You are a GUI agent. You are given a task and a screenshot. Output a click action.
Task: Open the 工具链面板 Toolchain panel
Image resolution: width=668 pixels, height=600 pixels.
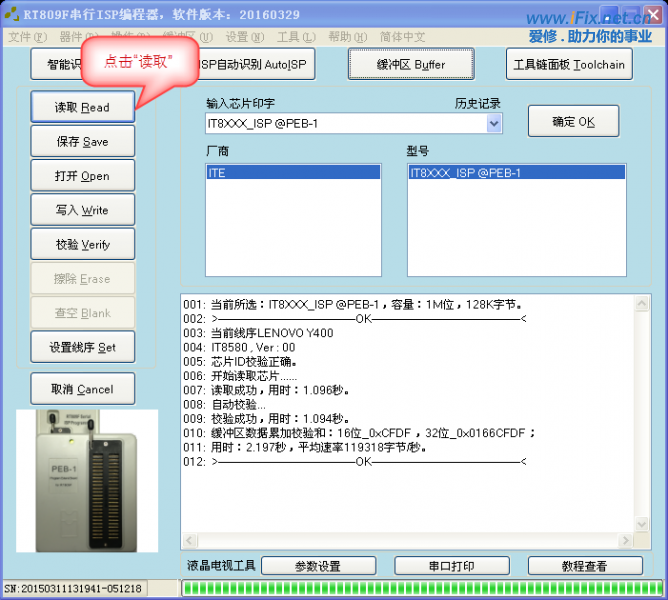click(x=568, y=64)
